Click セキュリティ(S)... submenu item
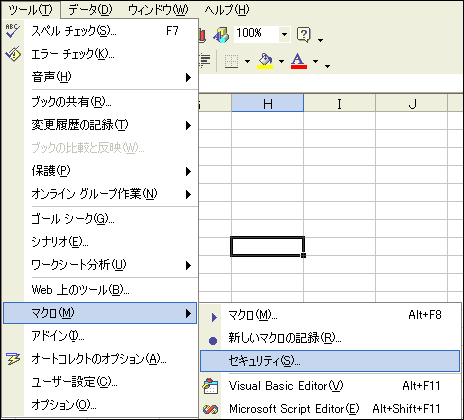Viewport: 464px width, 420px height. [x=330, y=361]
